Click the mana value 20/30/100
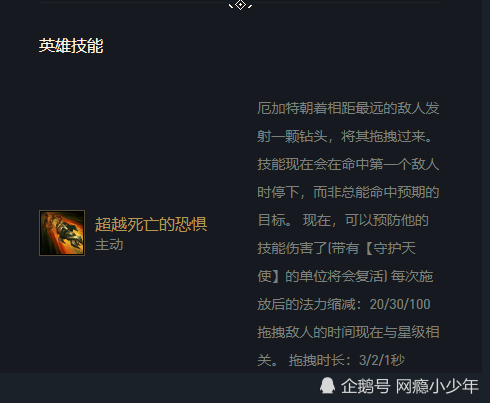This screenshot has width=490, height=403. (x=400, y=304)
